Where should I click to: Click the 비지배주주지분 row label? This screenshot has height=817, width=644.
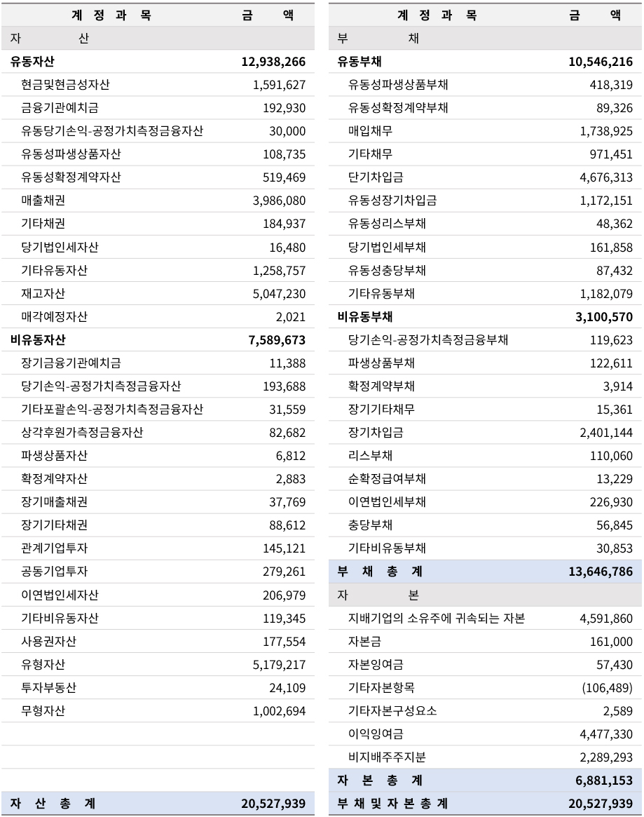(387, 757)
